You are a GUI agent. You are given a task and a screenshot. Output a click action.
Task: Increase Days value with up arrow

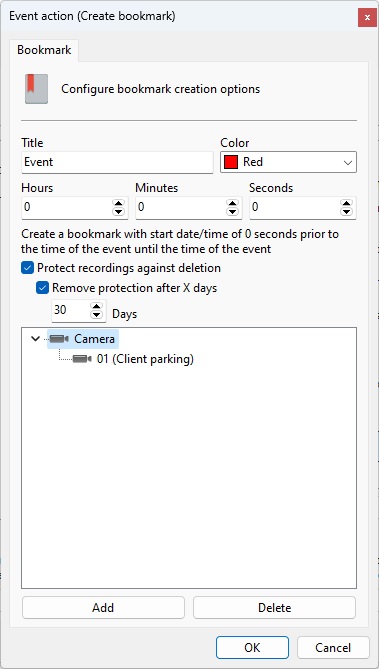97,306
